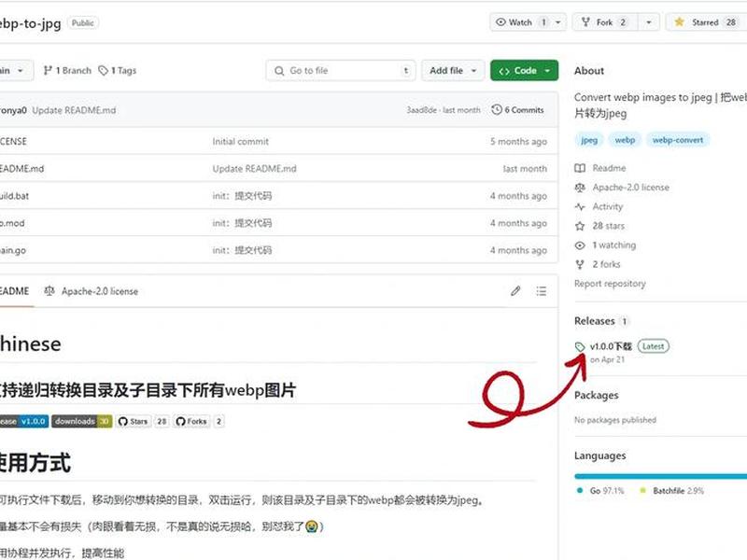Click the blue languages progress bar

click(661, 476)
